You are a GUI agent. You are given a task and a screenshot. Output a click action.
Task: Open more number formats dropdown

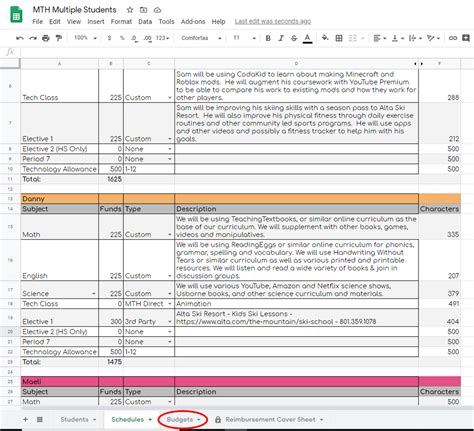click(162, 38)
